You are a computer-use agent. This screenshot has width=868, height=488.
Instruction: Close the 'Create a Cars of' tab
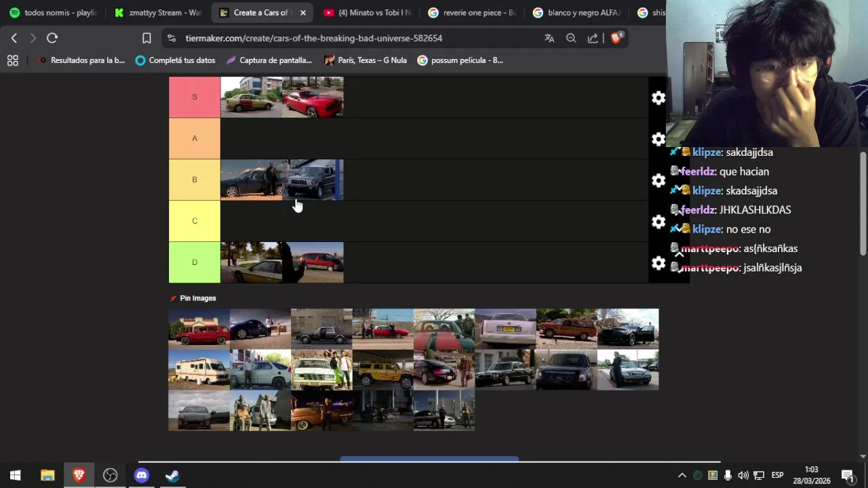pos(302,13)
